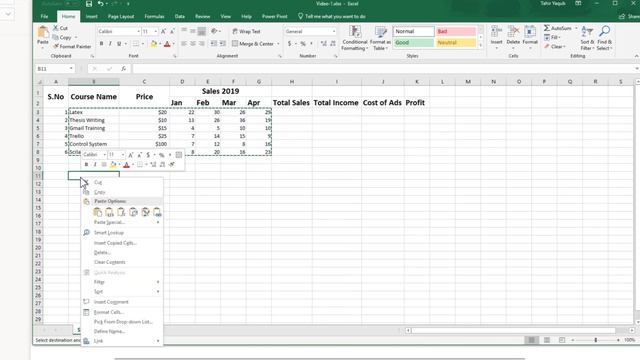Click the Share button

629,16
